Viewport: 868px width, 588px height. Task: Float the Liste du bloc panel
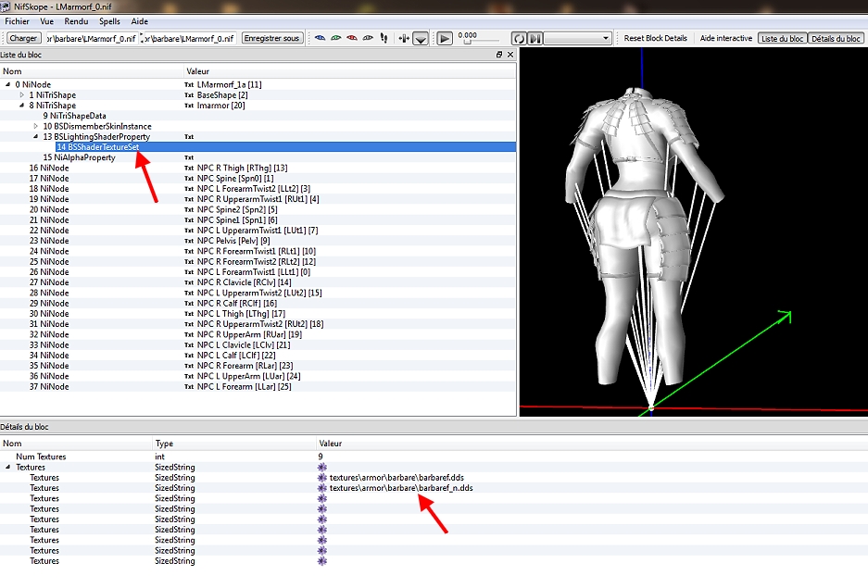click(x=499, y=55)
